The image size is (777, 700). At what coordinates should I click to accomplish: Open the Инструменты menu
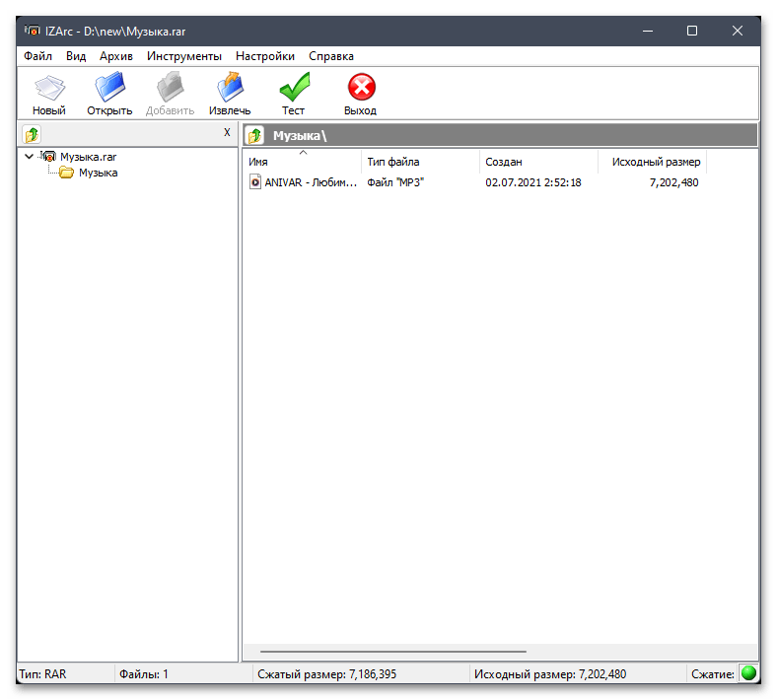click(x=183, y=56)
